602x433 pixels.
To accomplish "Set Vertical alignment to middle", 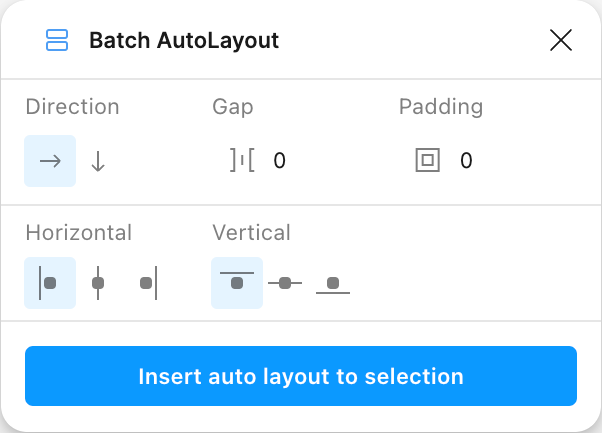I will pos(285,283).
